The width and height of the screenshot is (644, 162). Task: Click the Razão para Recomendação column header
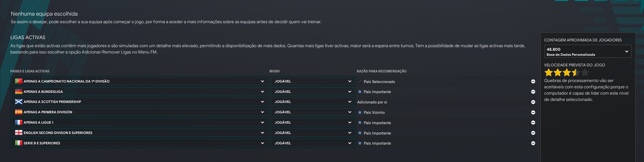[x=381, y=71]
